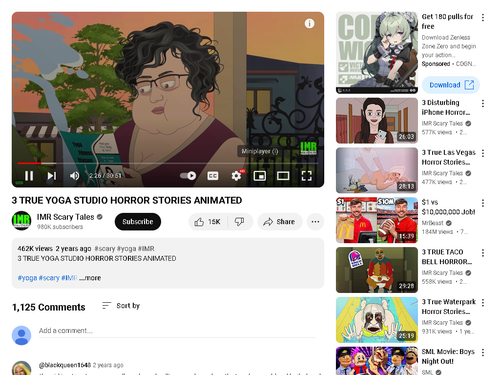Open the Zenless Zone Zero ad thumbnail
Screen dimensions: 500x375
[377, 53]
